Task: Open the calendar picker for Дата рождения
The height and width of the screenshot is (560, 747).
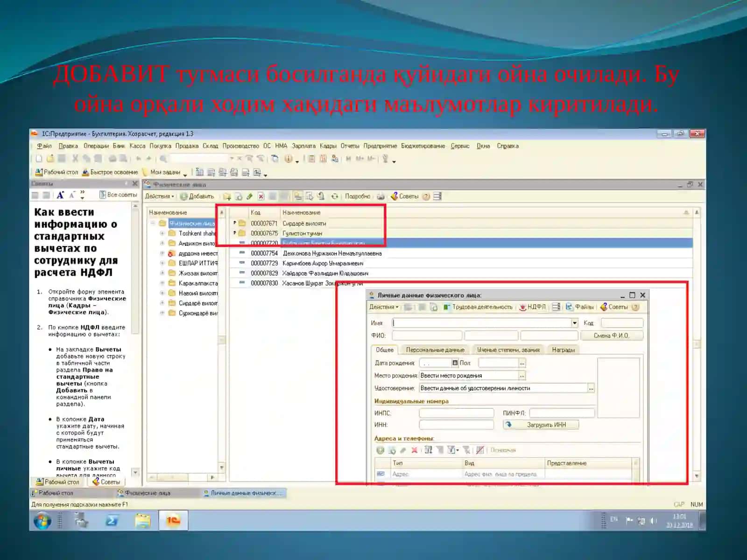Action: (455, 363)
